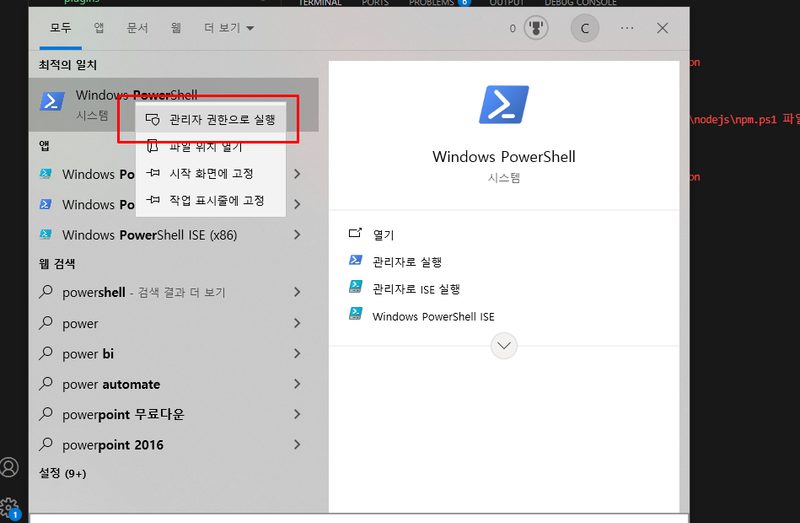Close the search panel with X
The width and height of the screenshot is (800, 523).
coord(662,28)
